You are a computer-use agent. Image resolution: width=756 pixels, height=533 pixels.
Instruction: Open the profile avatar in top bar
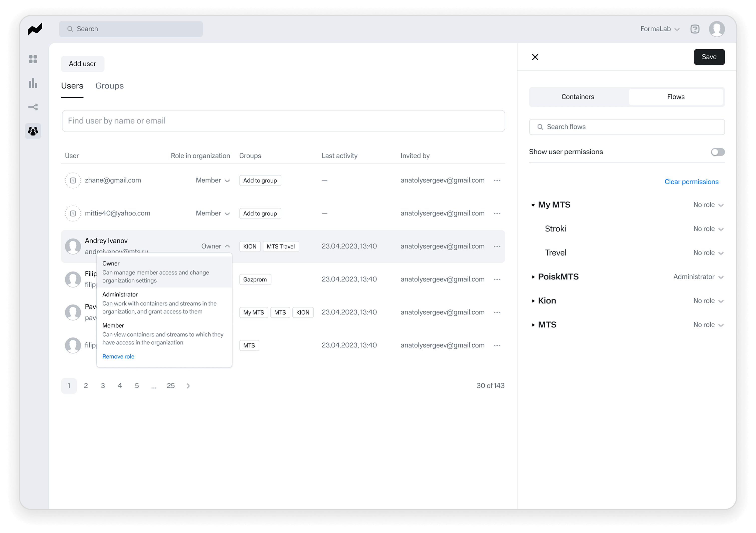click(x=717, y=29)
